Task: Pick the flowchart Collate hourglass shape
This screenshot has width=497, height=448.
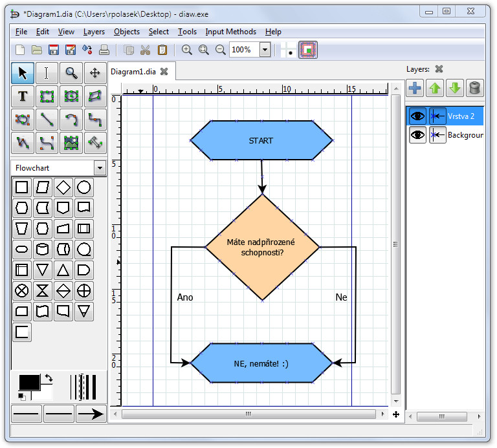Action: (x=43, y=291)
